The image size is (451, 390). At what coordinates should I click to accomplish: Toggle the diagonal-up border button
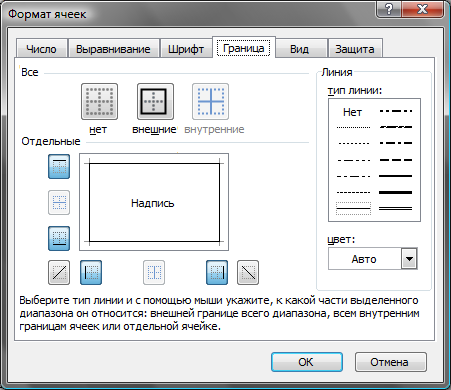tap(59, 273)
